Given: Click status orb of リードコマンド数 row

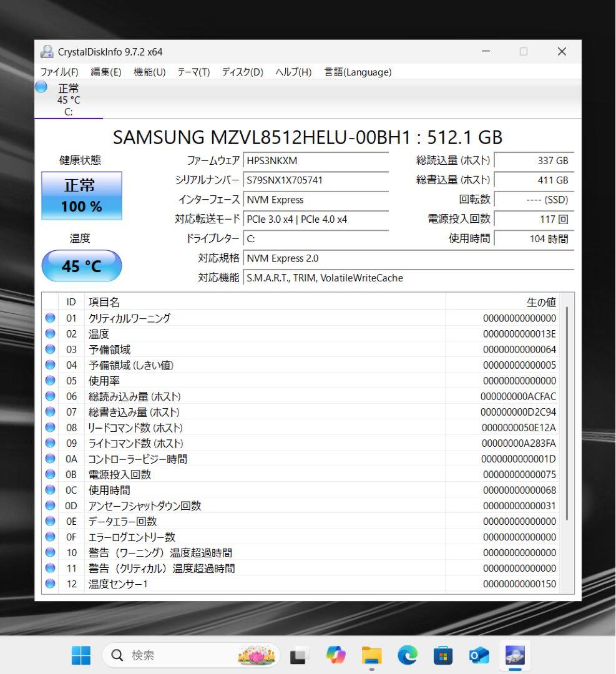Looking at the screenshot, I should (51, 427).
